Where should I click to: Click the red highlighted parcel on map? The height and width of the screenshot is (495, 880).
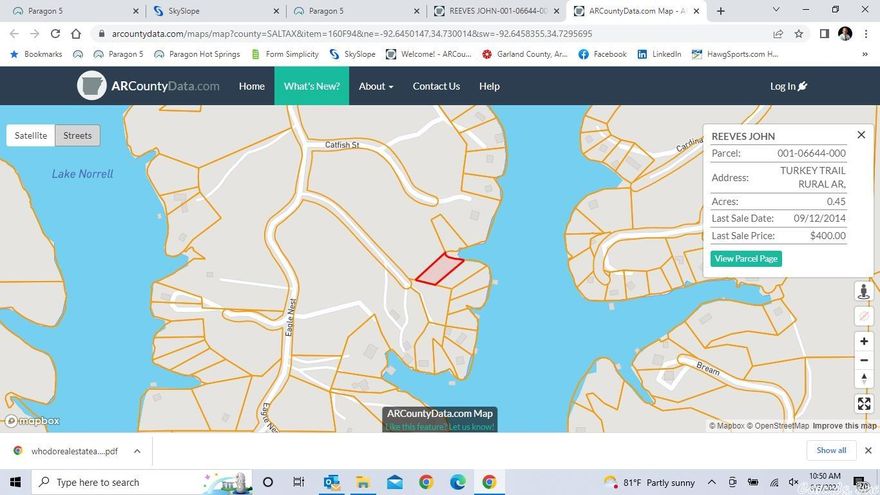pos(439,269)
